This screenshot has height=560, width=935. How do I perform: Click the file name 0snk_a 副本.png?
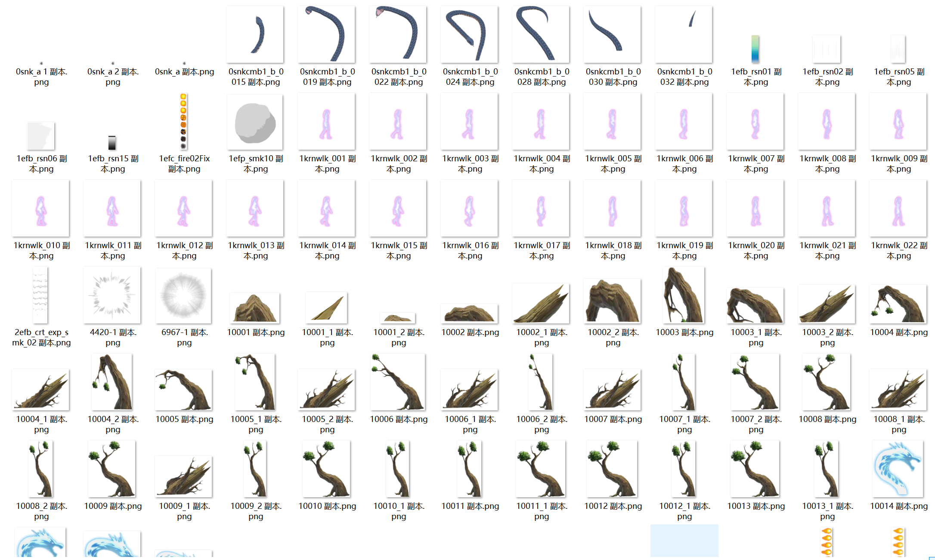click(184, 72)
